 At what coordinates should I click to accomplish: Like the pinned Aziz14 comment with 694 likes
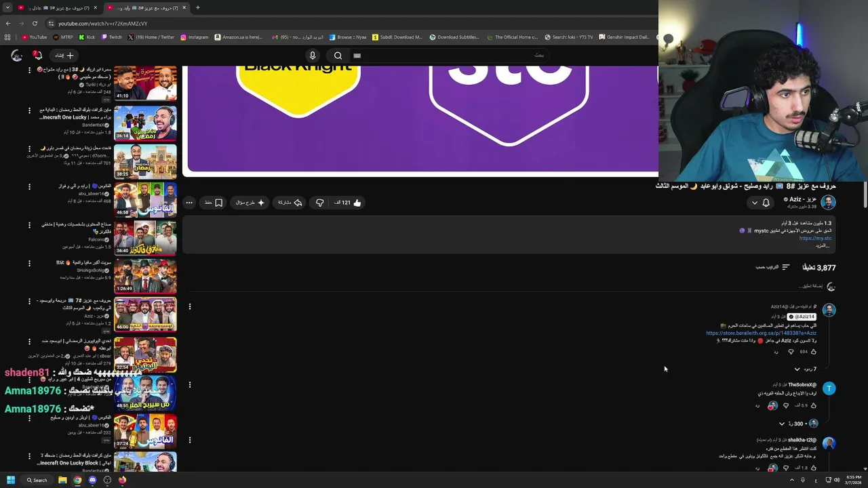click(x=813, y=352)
